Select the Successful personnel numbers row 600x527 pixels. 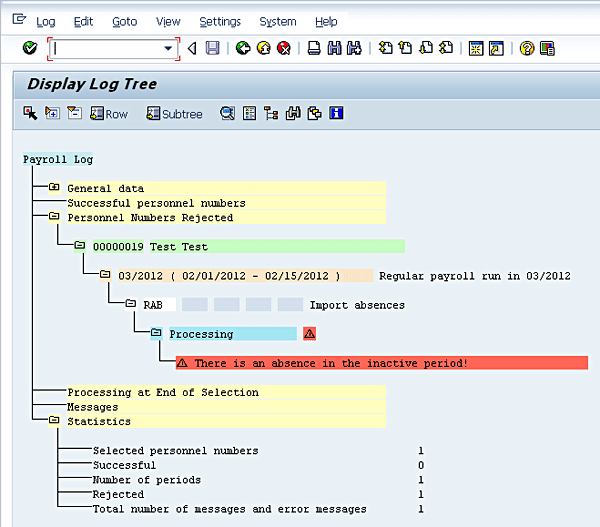coord(155,203)
